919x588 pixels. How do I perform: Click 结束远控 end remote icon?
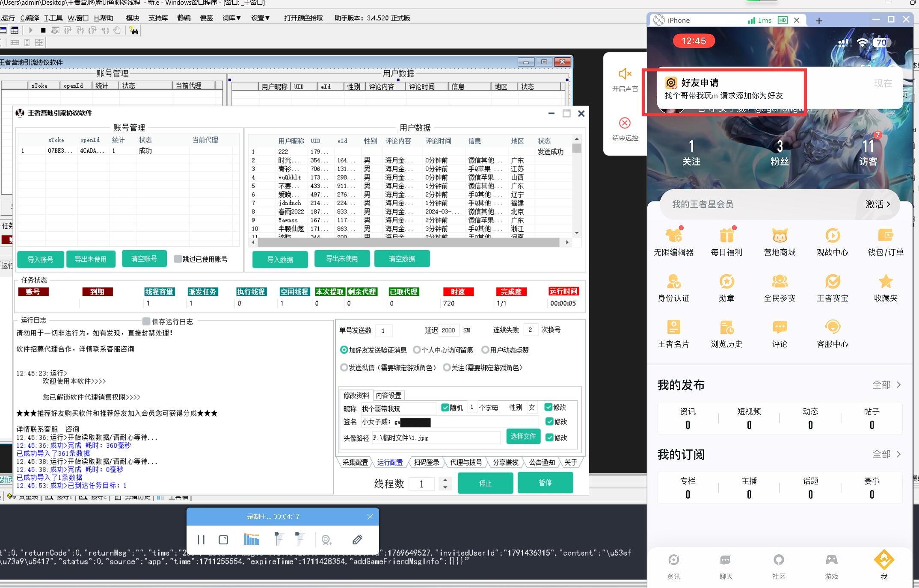(x=625, y=124)
